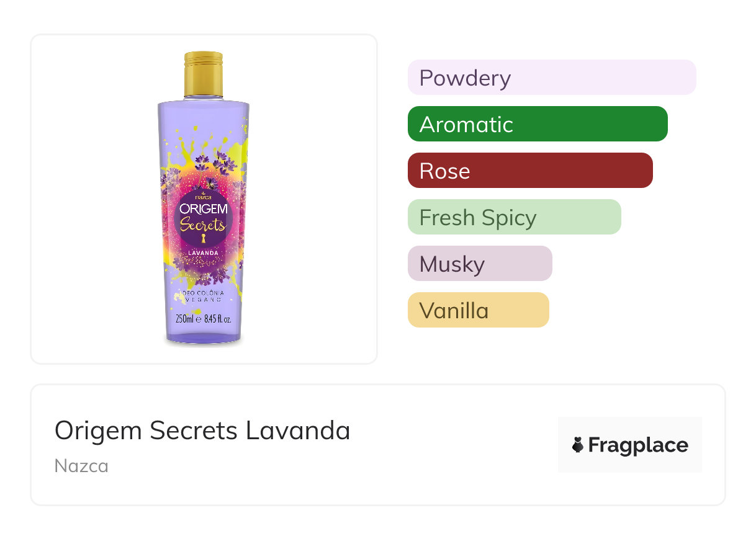Click the LAVANDA text on the bottle

(203, 252)
